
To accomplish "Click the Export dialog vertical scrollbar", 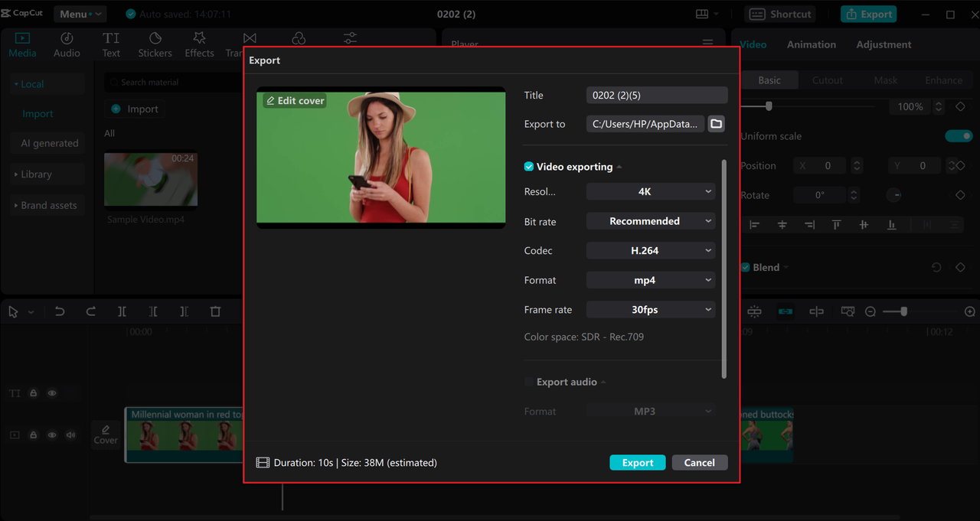I will coord(724,268).
